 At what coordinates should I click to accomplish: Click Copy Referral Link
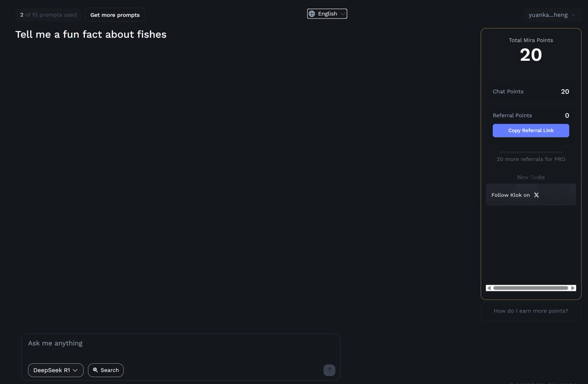coord(531,130)
